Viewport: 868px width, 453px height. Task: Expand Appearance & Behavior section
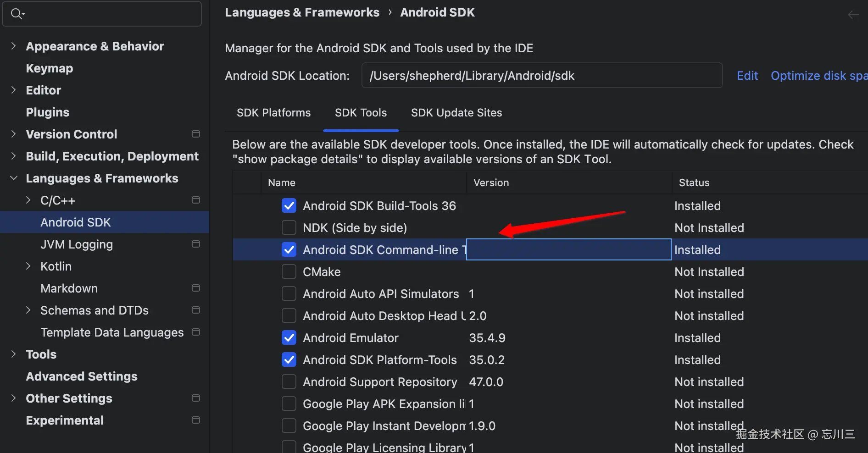click(14, 46)
